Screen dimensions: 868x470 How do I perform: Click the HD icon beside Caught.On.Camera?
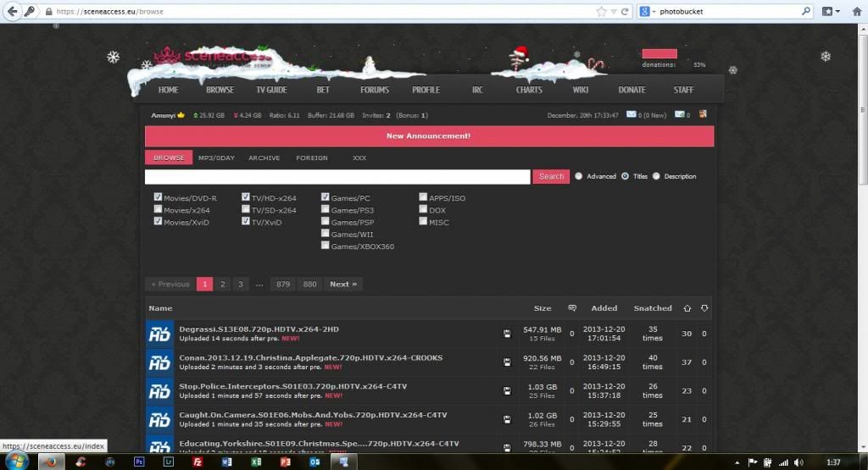(159, 420)
